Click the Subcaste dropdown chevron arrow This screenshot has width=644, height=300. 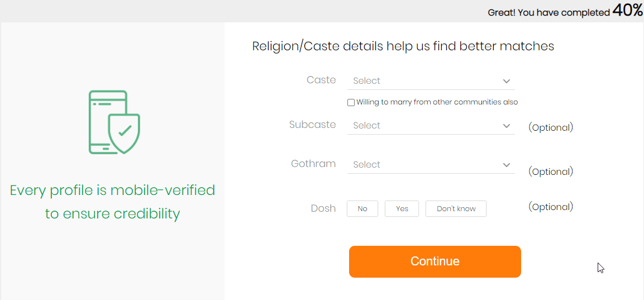507,126
